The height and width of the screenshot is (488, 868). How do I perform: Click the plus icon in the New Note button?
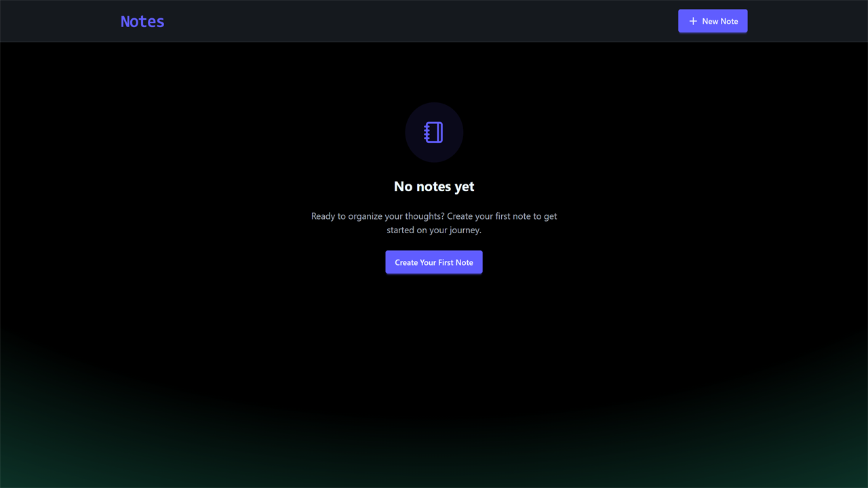click(693, 21)
